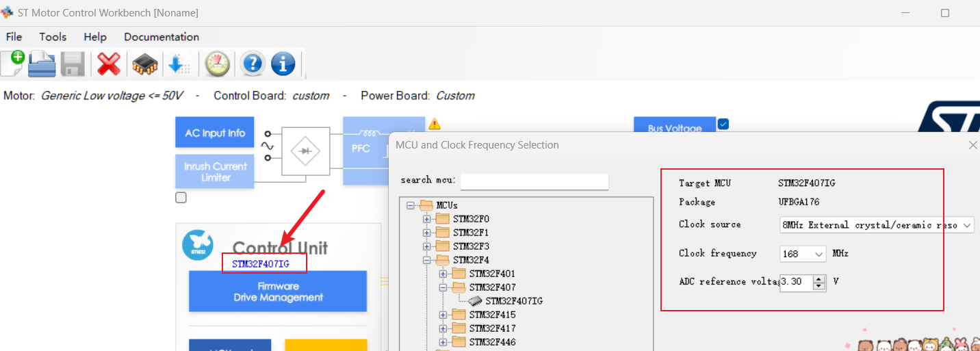The height and width of the screenshot is (351, 980).
Task: Expand the STM32F446 tree node
Action: 443,342
